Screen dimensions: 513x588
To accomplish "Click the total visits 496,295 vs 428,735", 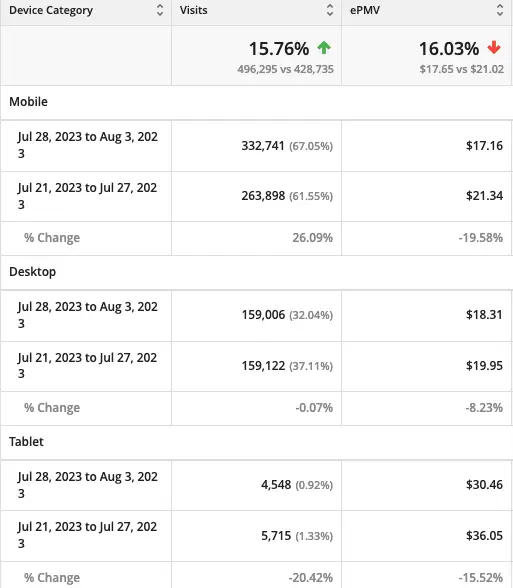I will point(285,69).
